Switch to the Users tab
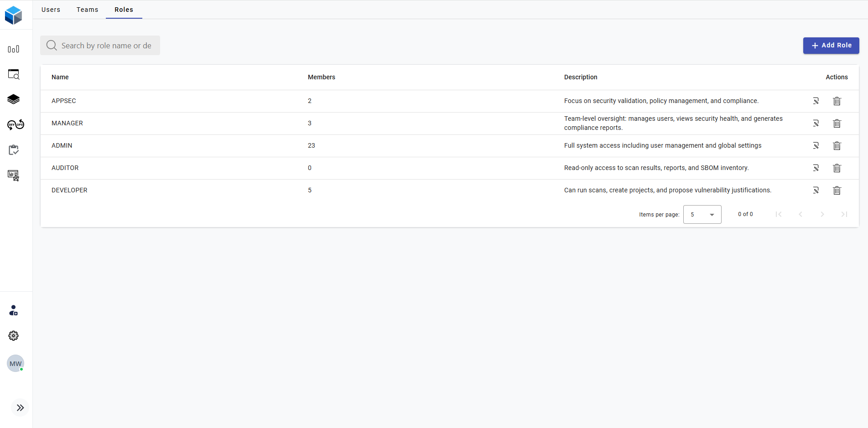This screenshot has height=428, width=868. click(x=51, y=10)
